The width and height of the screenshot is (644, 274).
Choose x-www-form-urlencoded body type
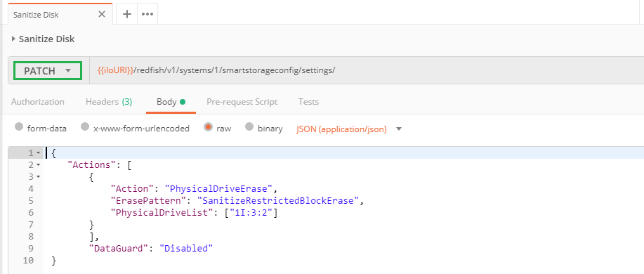tap(85, 127)
